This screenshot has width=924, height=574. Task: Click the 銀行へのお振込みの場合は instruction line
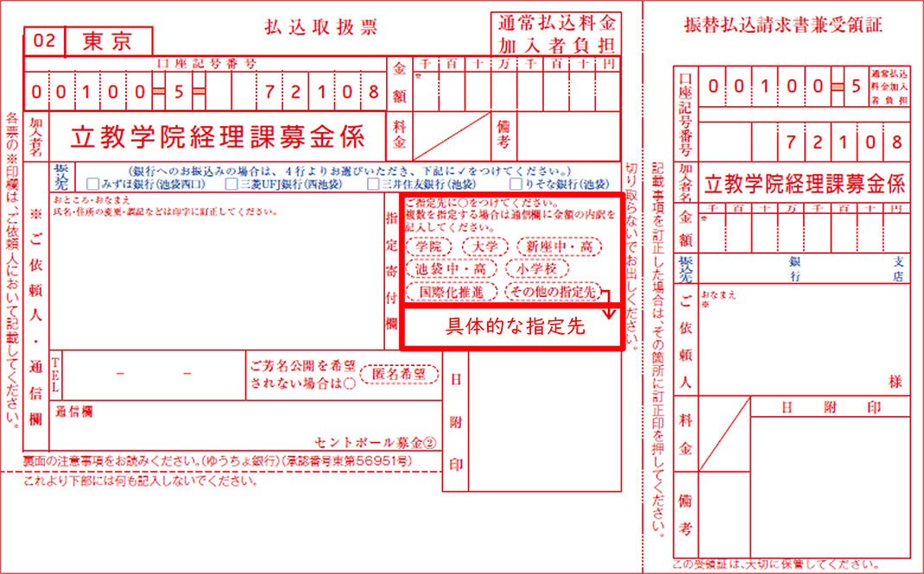tap(349, 171)
